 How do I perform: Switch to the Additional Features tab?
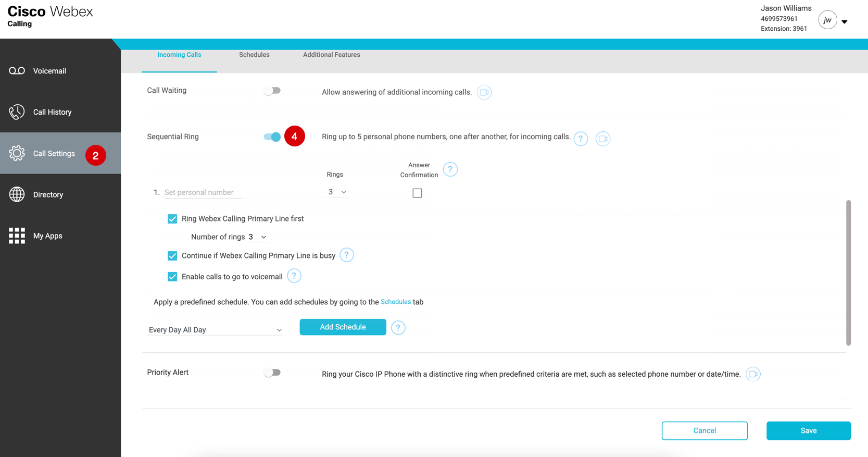pyautogui.click(x=331, y=55)
